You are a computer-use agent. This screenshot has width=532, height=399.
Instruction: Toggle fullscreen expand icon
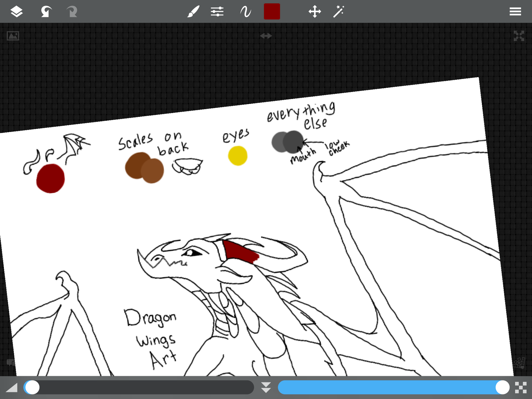point(519,36)
